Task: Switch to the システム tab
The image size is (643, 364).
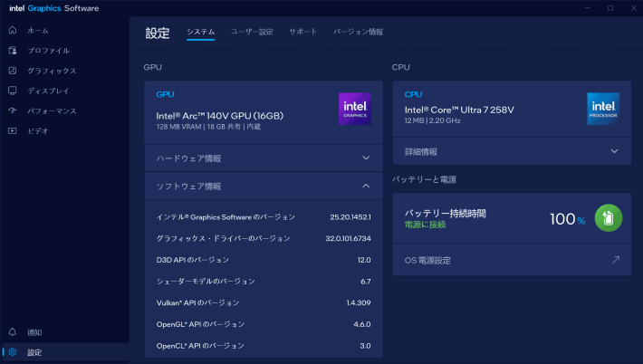Action: pos(200,32)
